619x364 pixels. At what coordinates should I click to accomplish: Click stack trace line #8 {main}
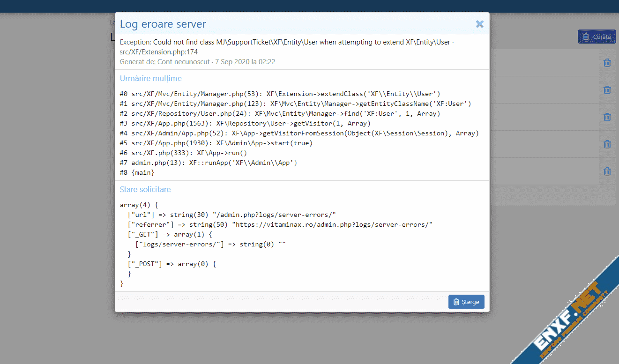coord(137,172)
